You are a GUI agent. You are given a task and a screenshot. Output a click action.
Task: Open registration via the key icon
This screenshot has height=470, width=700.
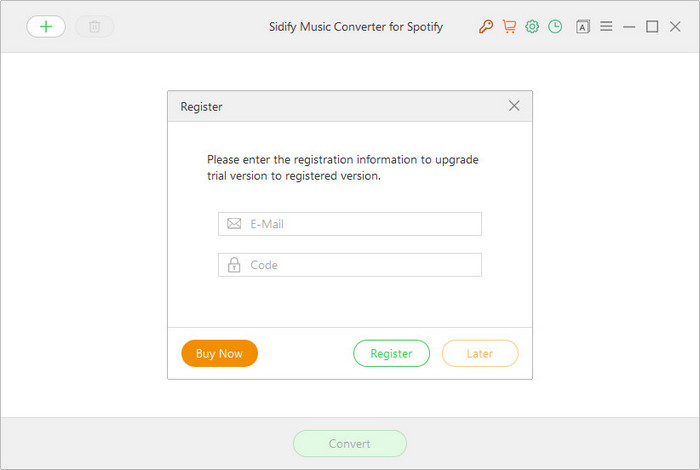coord(486,27)
